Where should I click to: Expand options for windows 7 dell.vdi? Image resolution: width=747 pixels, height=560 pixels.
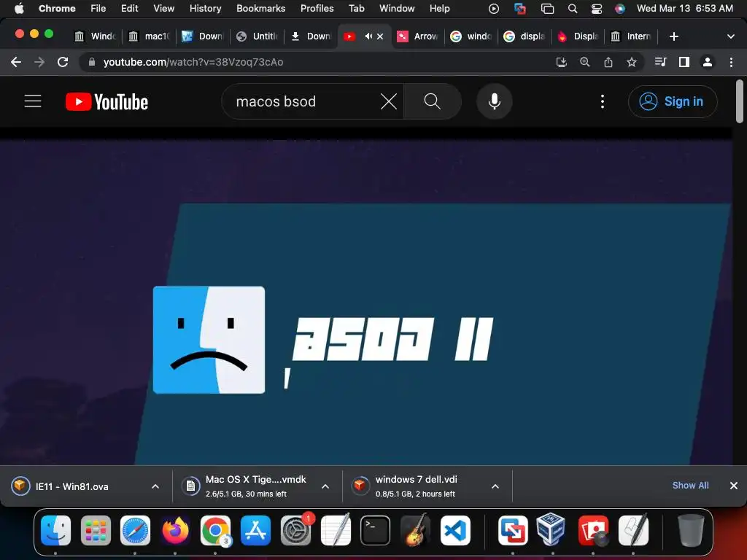[x=495, y=486]
